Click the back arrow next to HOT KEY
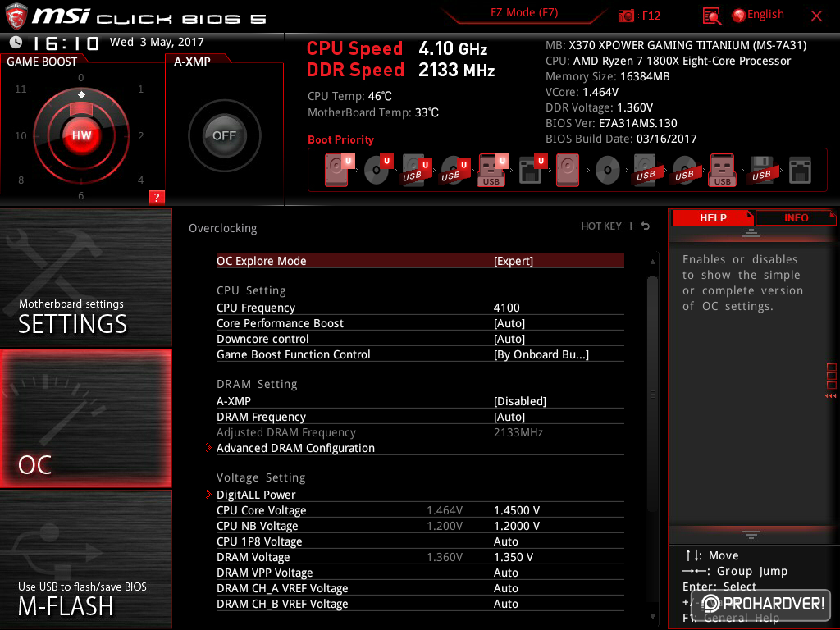 [x=646, y=226]
